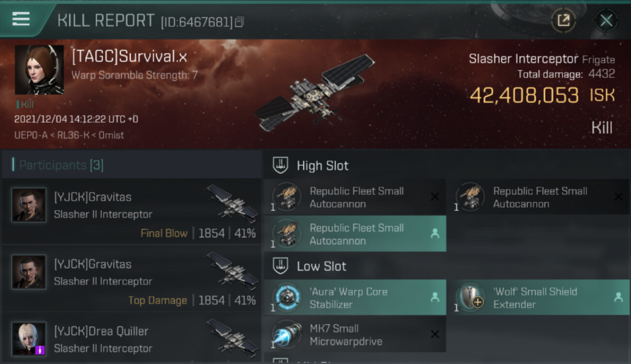Click the UEP0-A system location link
Viewport: 631px width, 364px height.
point(31,135)
